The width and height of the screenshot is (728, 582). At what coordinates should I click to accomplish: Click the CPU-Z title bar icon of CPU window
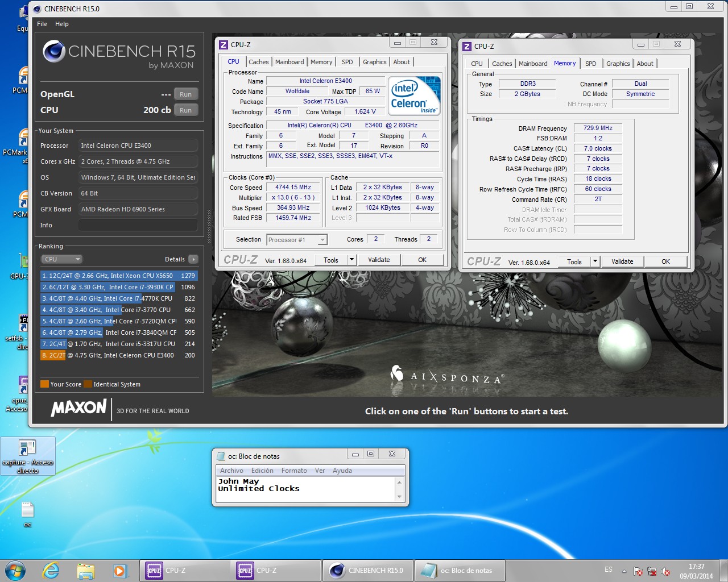[x=224, y=44]
